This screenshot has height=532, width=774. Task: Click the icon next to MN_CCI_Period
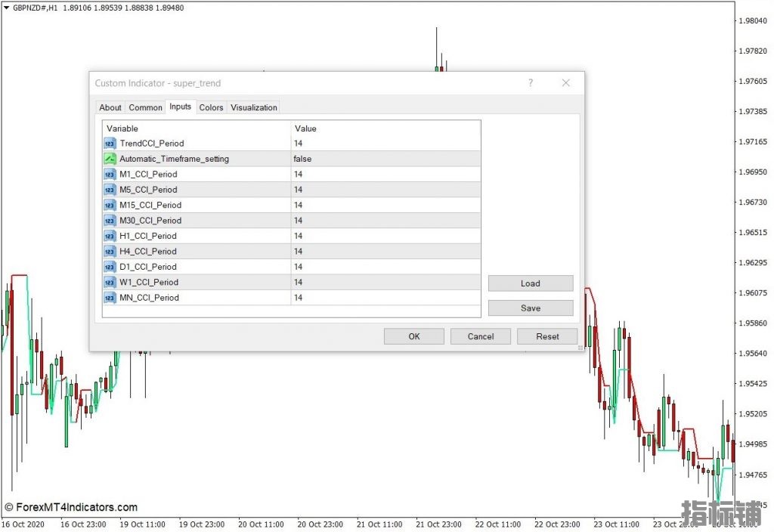click(110, 298)
